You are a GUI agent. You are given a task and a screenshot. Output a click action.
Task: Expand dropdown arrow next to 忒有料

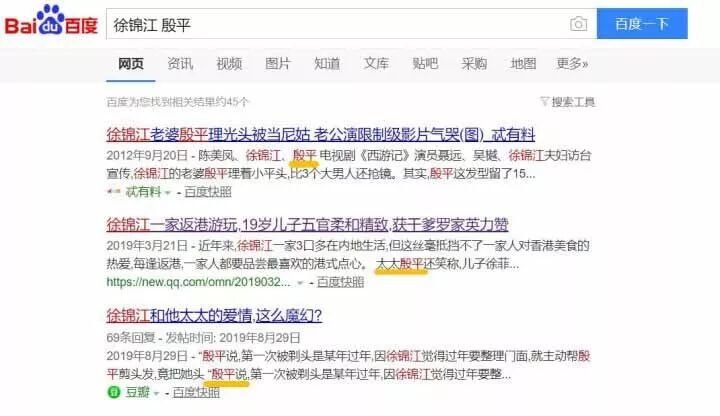click(168, 193)
